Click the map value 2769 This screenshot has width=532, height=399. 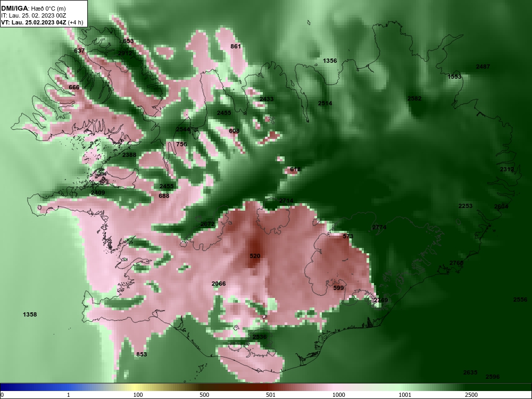pos(381,300)
